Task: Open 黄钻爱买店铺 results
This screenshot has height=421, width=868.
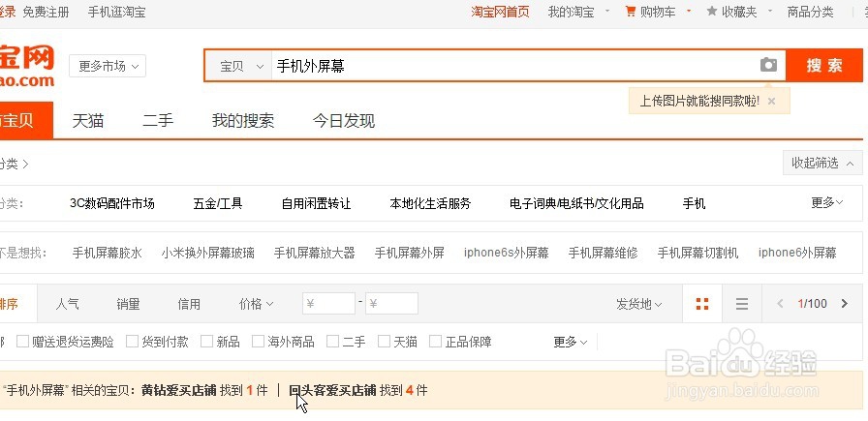Action: [179, 391]
